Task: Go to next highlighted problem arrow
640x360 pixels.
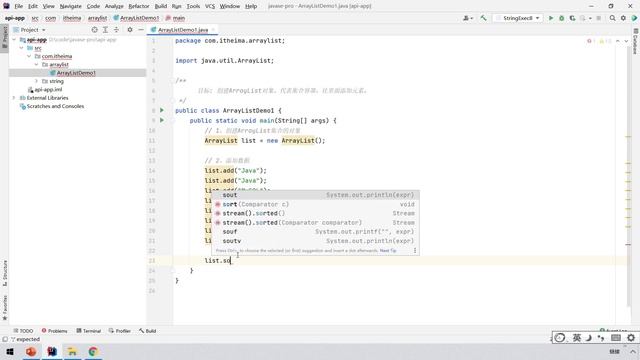Action: (x=626, y=41)
